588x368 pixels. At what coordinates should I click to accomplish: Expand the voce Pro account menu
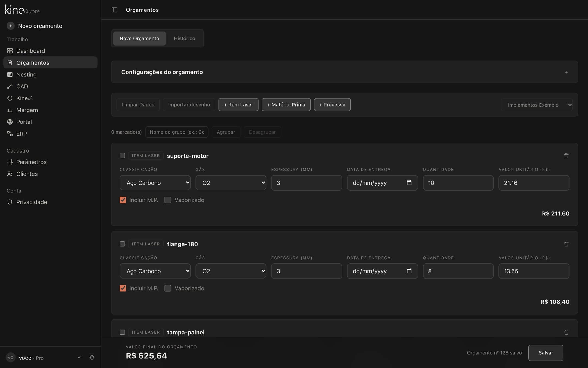click(x=79, y=357)
